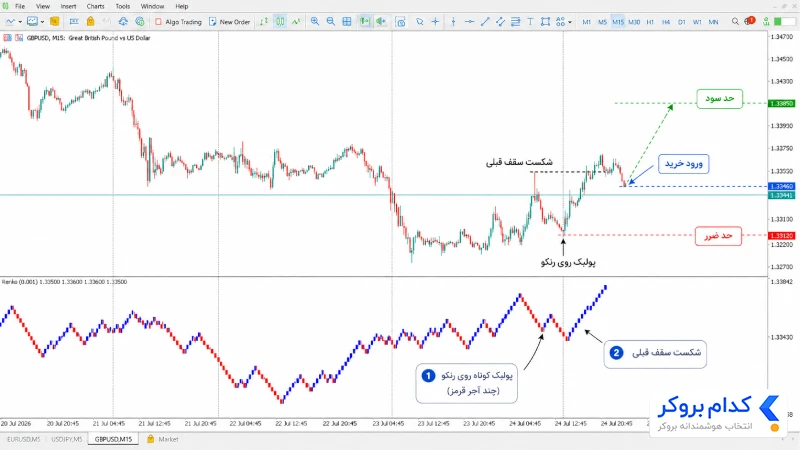Switch to W1 timeframe
800x450 pixels.
697,22
